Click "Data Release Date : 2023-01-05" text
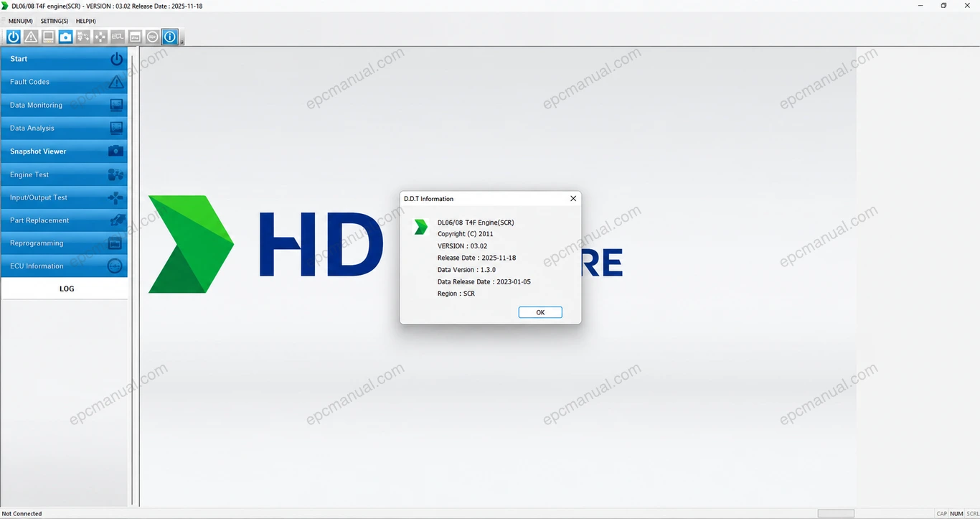Image resolution: width=980 pixels, height=519 pixels. [x=484, y=281]
